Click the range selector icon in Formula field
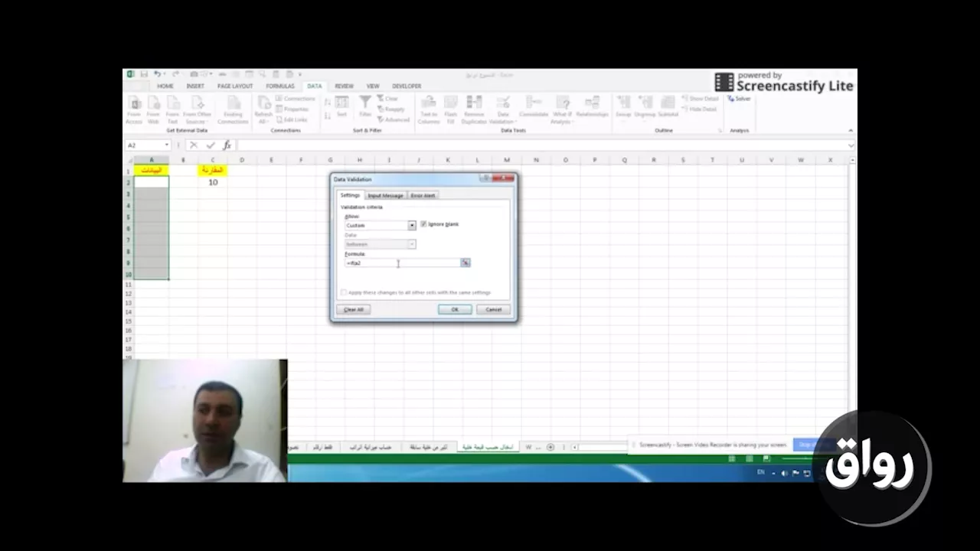Viewport: 980px width, 551px height. point(465,262)
